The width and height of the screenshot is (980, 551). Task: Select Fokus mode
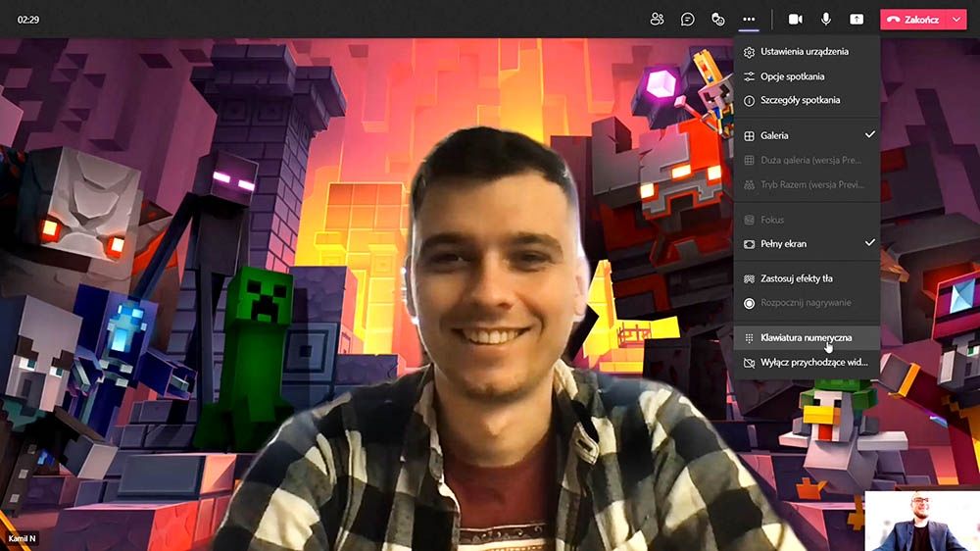pos(807,220)
